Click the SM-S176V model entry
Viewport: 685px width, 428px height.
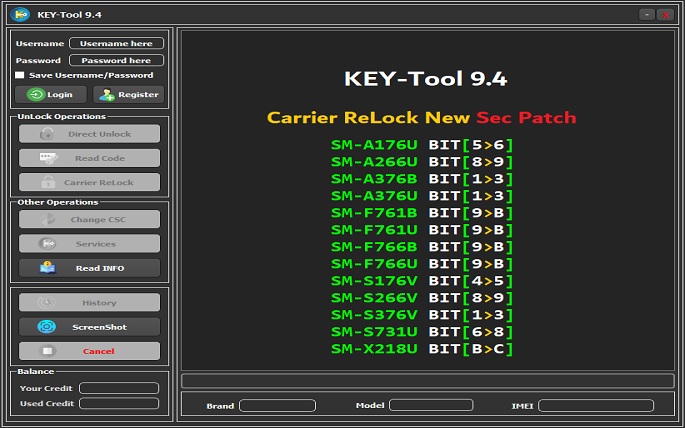374,281
